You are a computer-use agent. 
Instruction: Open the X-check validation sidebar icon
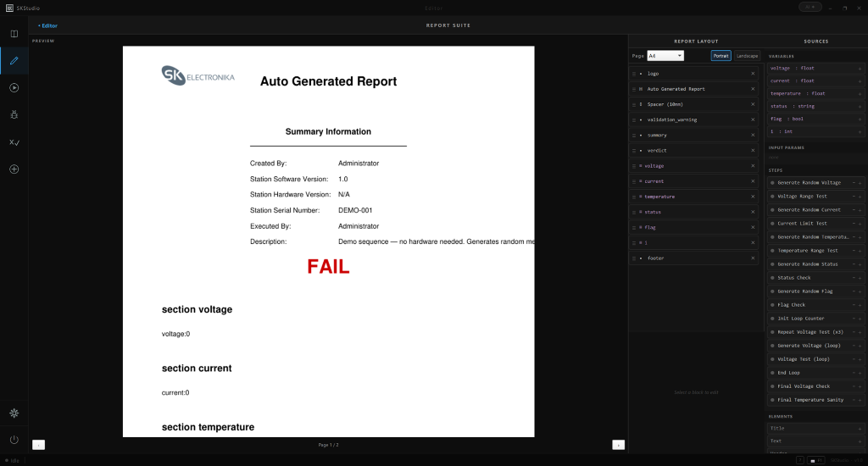pyautogui.click(x=14, y=142)
